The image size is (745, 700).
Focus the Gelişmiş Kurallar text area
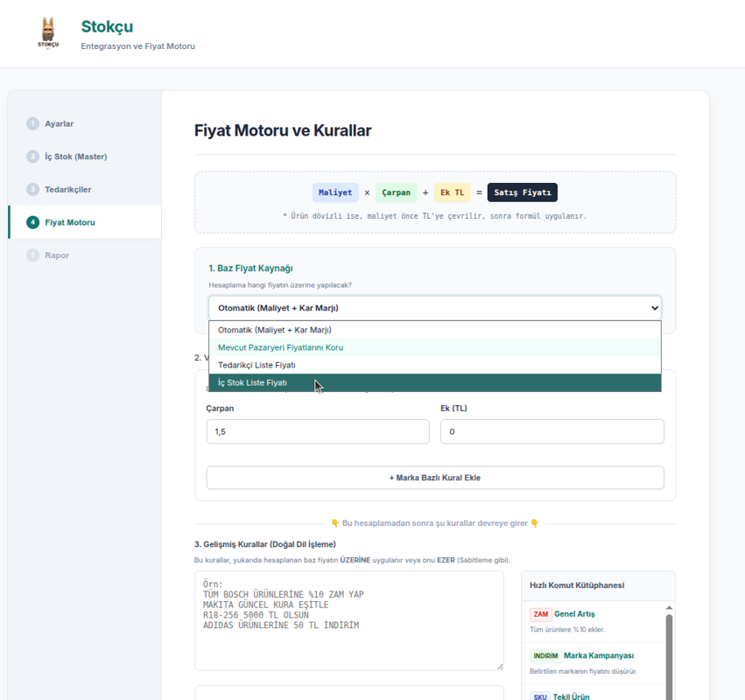click(348, 621)
